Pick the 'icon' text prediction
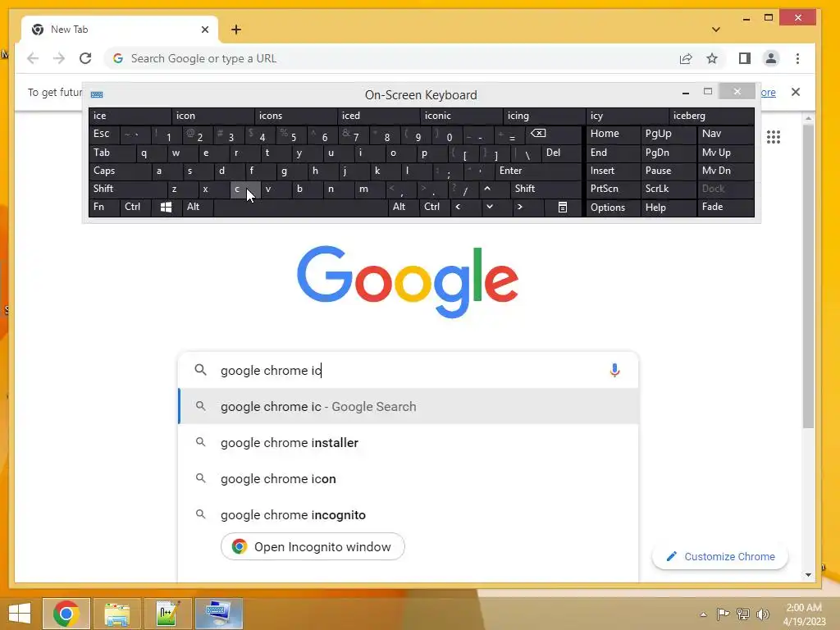 pos(212,116)
